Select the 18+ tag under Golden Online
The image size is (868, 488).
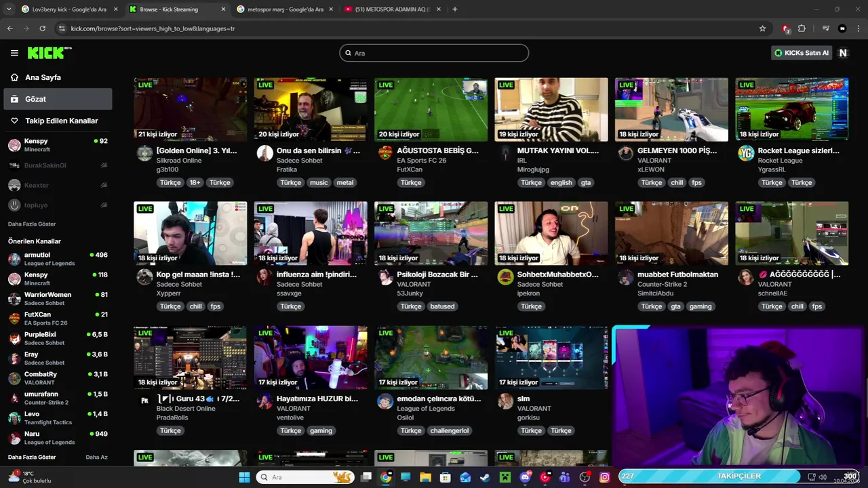click(195, 182)
